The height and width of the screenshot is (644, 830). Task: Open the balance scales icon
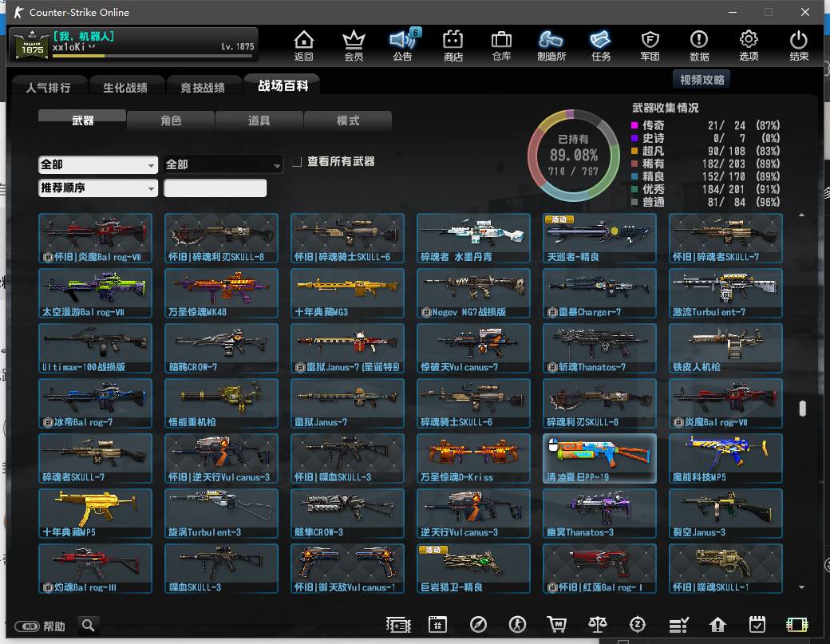point(598,625)
